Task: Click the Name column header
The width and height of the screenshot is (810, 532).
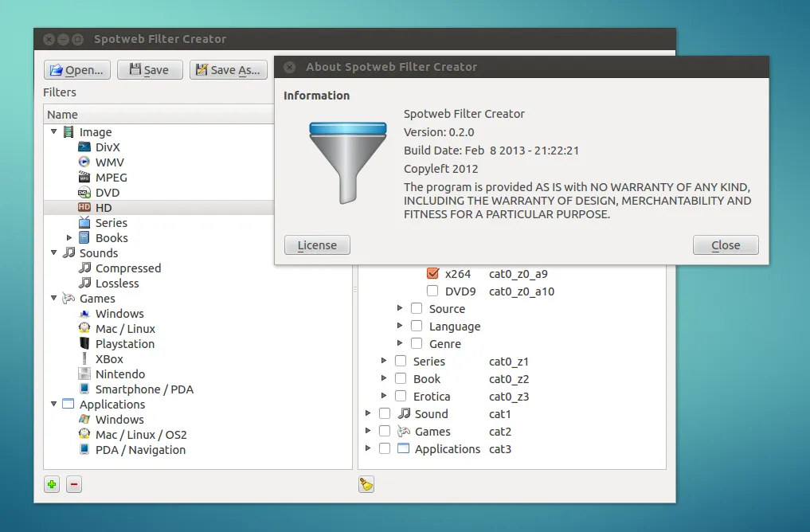Action: pos(62,114)
